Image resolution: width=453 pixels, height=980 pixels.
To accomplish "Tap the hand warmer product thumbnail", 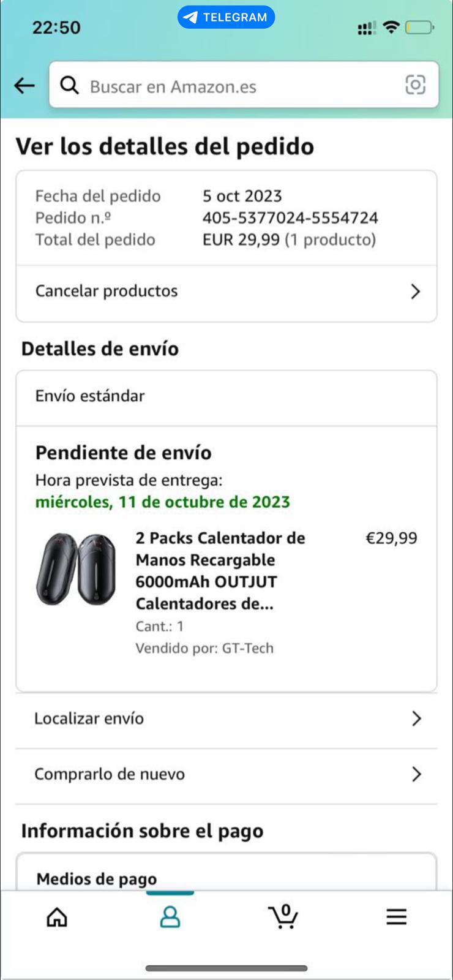I will [x=76, y=569].
